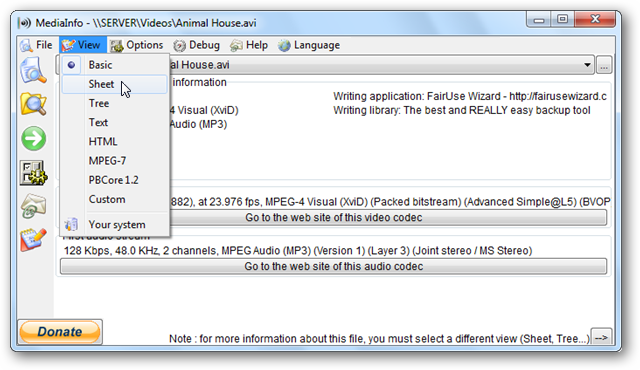
Task: Open the Language menu
Action: [309, 45]
